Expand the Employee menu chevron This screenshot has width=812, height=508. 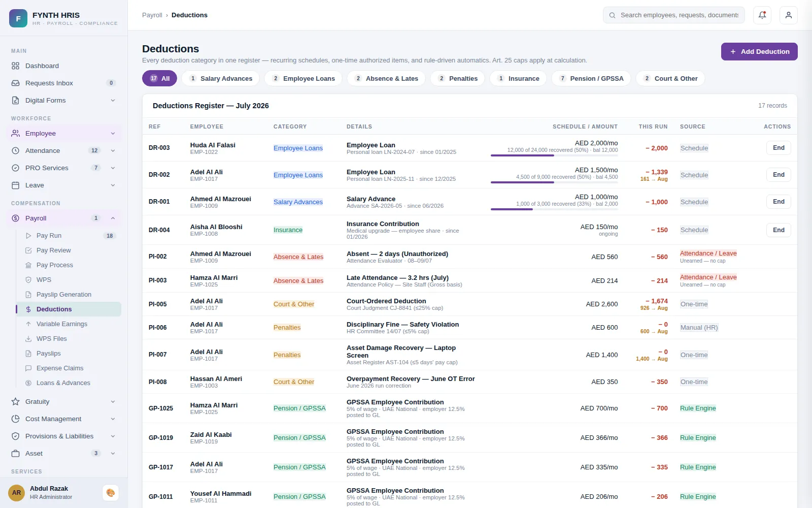pos(113,134)
